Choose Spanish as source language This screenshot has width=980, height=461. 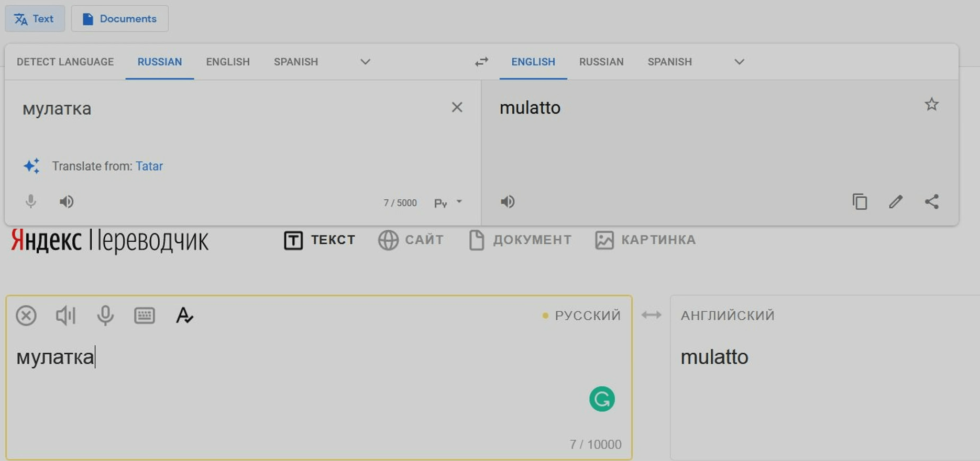[x=296, y=62]
